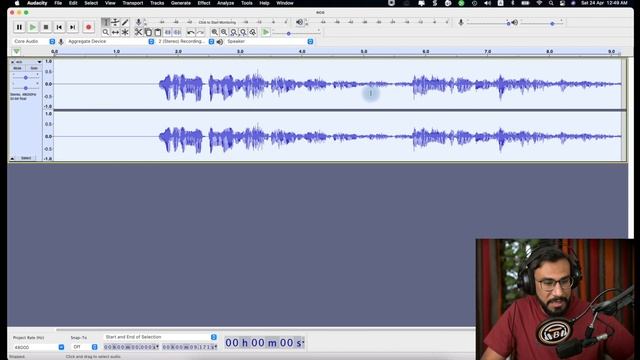Open the Edit menu
The image size is (640, 360).
(73, 3)
